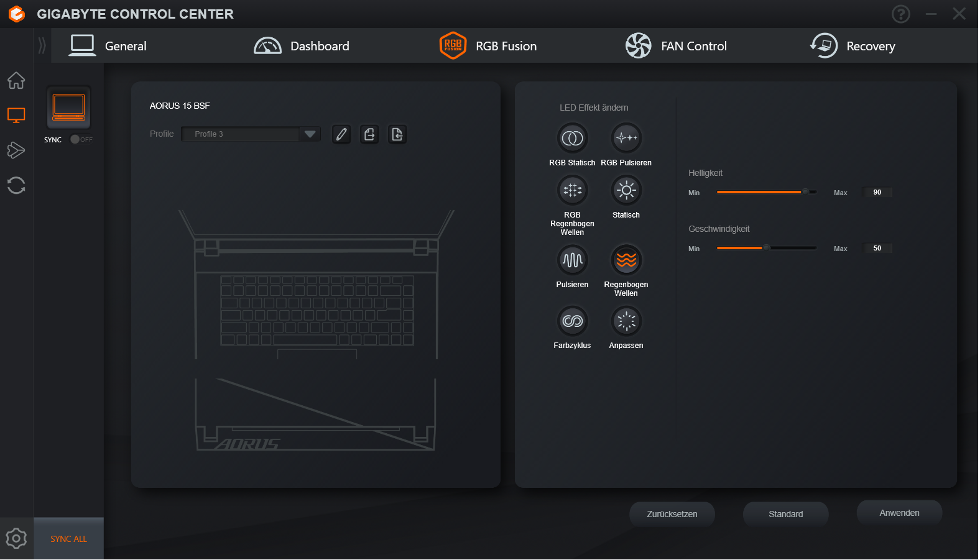Image resolution: width=980 pixels, height=560 pixels.
Task: Click the help question mark icon
Action: [x=901, y=14]
